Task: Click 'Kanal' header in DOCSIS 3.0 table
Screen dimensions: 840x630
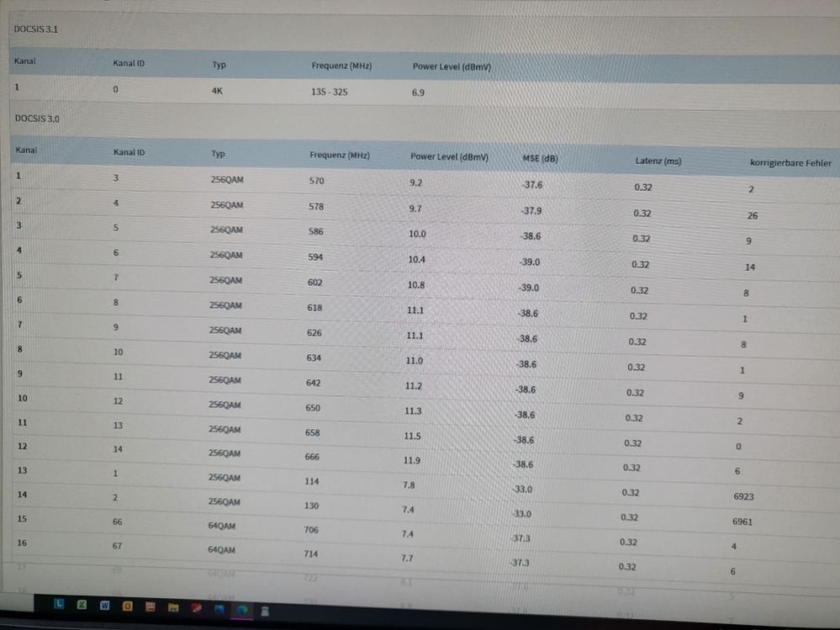Action: click(x=26, y=150)
